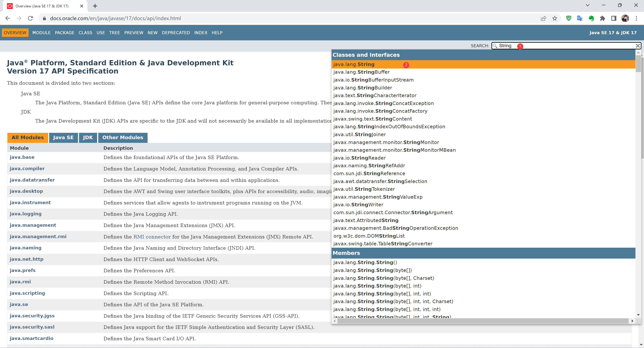Switch to JDK modules tab
This screenshot has height=348, width=644.
click(x=88, y=137)
